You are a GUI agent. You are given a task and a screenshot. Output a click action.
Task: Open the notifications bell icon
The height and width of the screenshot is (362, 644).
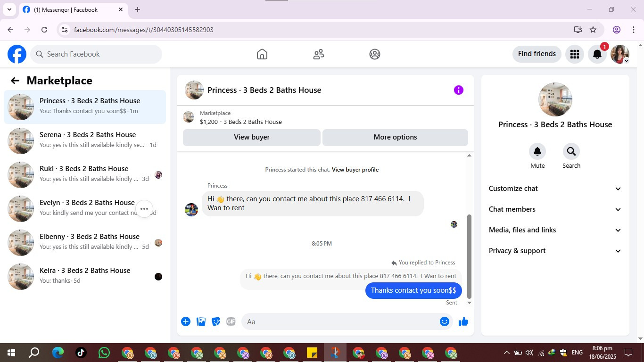point(597,54)
